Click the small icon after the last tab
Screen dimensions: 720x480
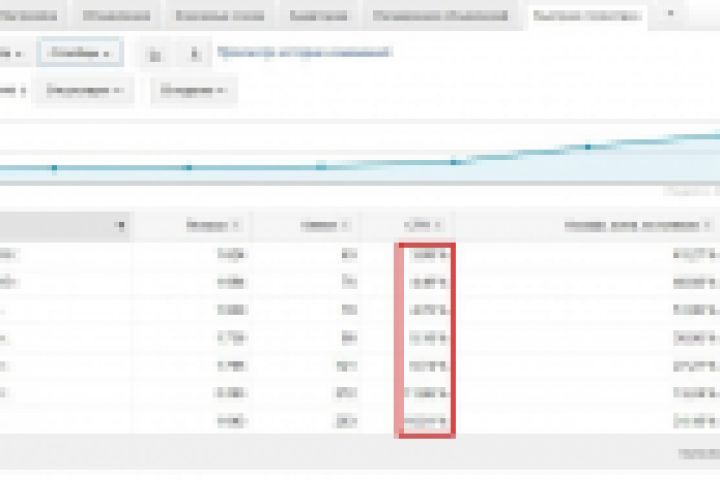point(670,13)
